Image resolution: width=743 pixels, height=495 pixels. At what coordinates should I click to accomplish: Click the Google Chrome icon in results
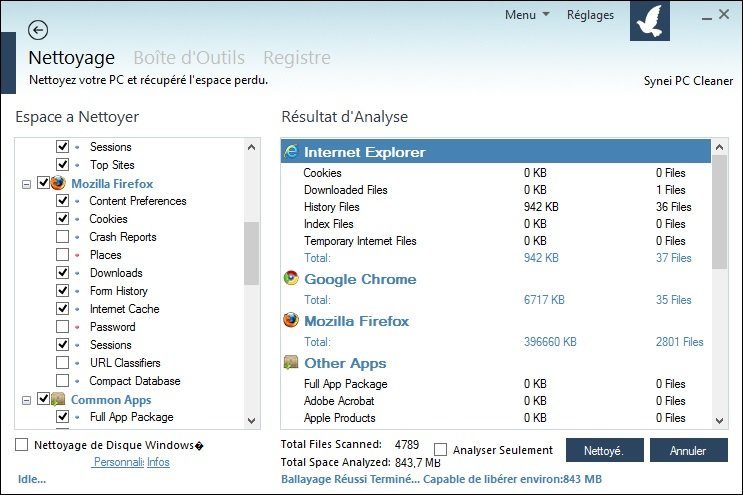pos(291,279)
